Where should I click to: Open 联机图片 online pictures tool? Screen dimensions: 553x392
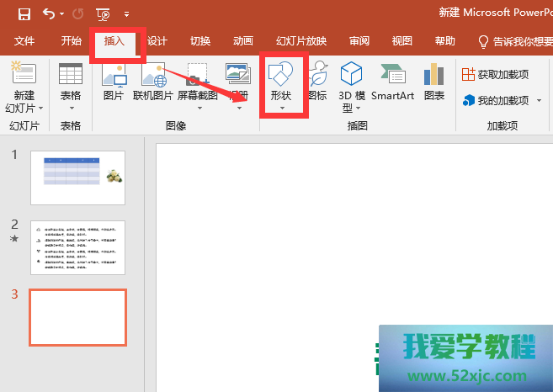pos(152,82)
